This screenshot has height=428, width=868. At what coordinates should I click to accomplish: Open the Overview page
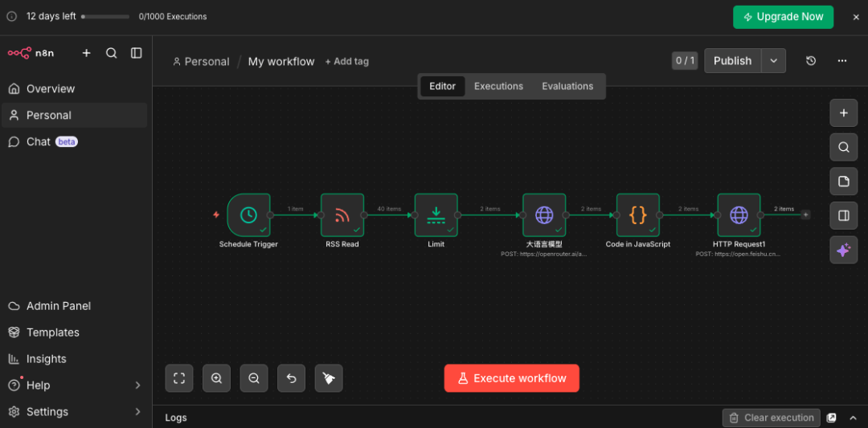tap(74, 88)
